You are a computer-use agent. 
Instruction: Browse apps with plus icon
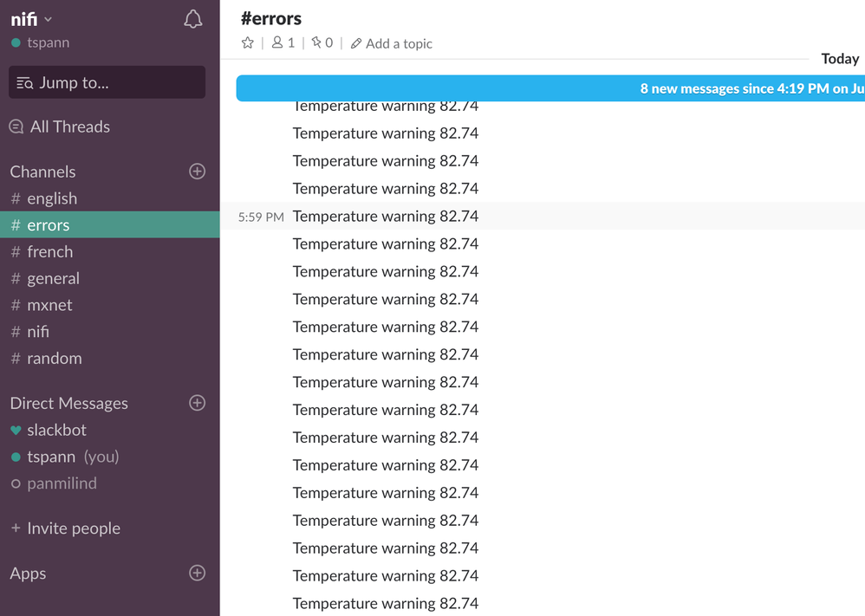click(x=197, y=573)
